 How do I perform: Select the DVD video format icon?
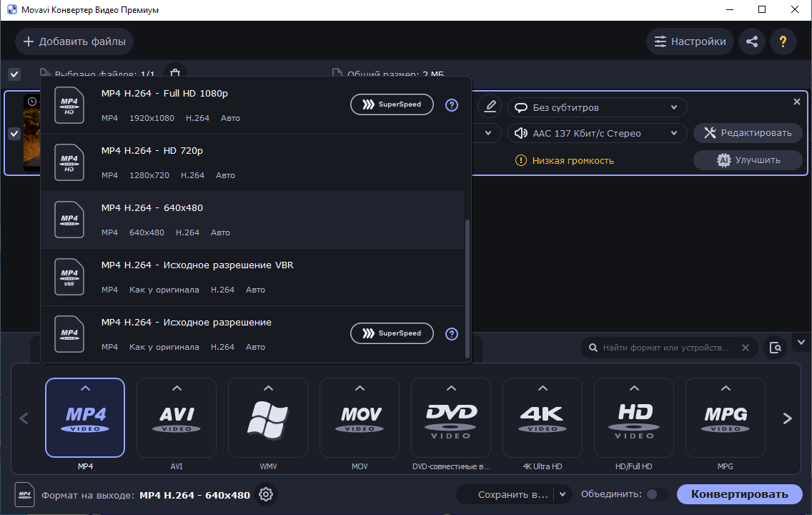451,418
